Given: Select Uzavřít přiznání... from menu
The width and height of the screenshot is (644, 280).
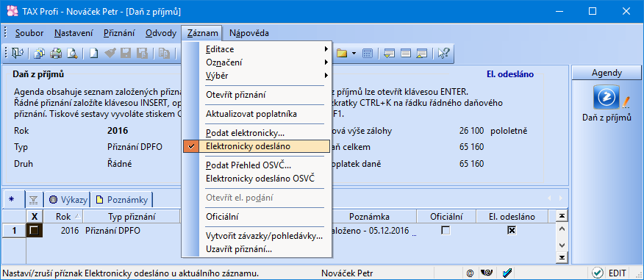Looking at the screenshot, I should pyautogui.click(x=257, y=249).
